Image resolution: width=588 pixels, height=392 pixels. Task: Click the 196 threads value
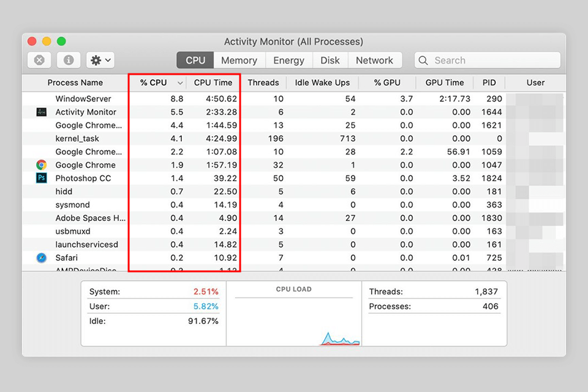coord(276,138)
